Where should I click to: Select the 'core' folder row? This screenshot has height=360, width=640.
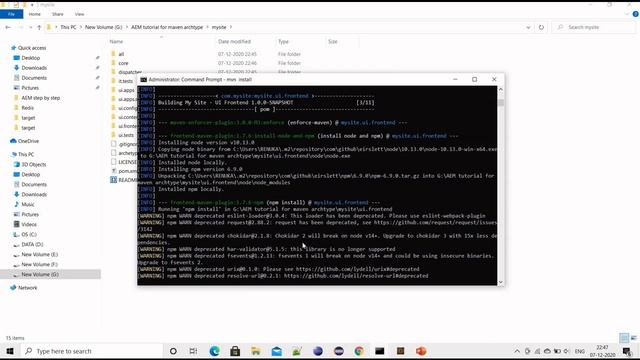tap(123, 63)
